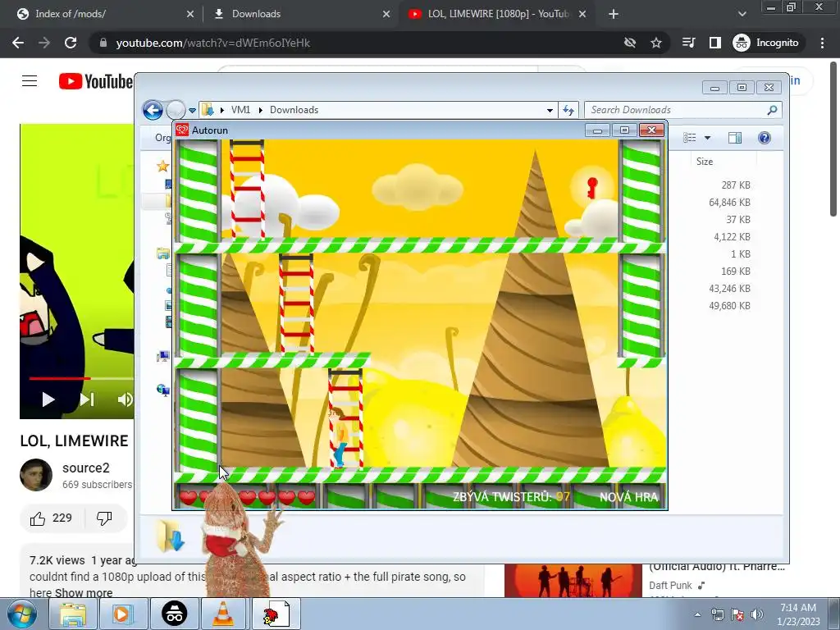Viewport: 840px width, 630px height.
Task: Click the Incognito profile indicator
Action: click(765, 43)
